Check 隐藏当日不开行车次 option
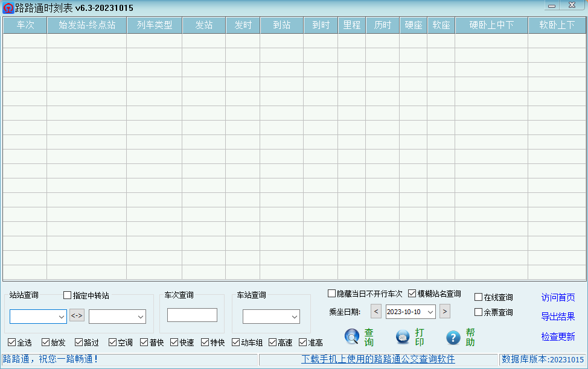 pos(331,293)
